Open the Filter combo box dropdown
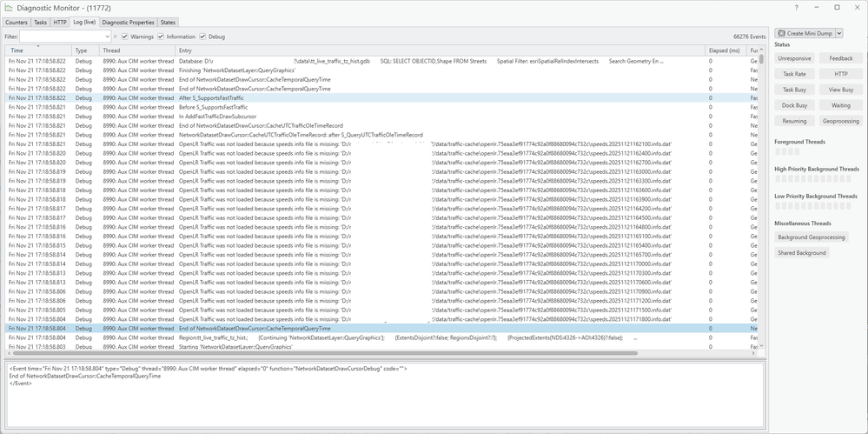 point(107,37)
